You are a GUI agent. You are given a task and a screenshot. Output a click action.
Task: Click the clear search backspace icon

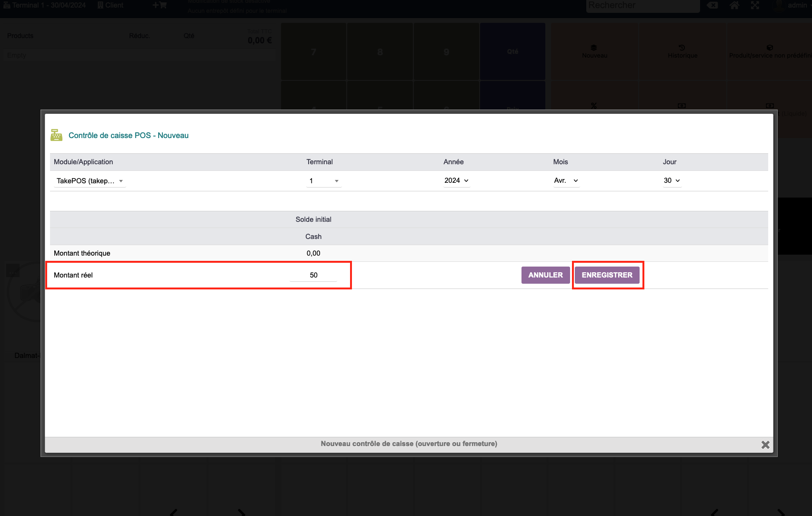tap(712, 5)
